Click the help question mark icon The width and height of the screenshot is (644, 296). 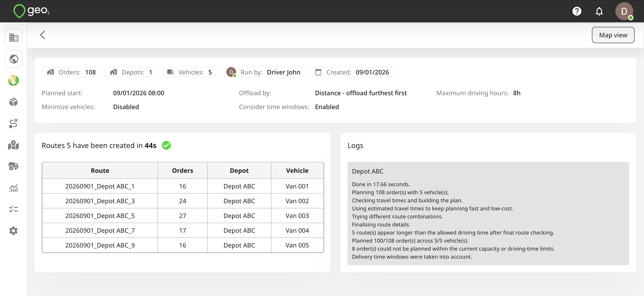click(x=577, y=11)
